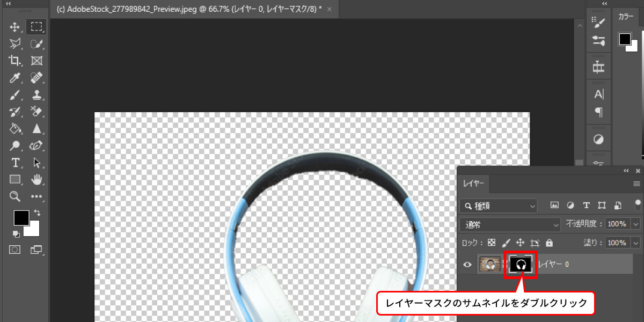Select the レイヤー panel tab
Screen dimensions: 644x322
(473, 184)
